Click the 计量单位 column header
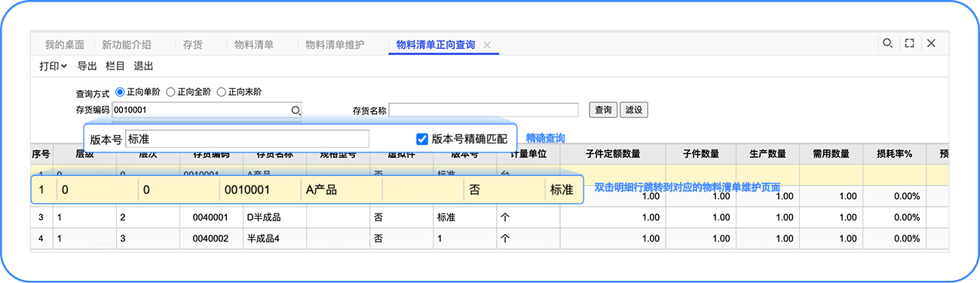Viewport: 980px width, 283px height. pyautogui.click(x=528, y=154)
